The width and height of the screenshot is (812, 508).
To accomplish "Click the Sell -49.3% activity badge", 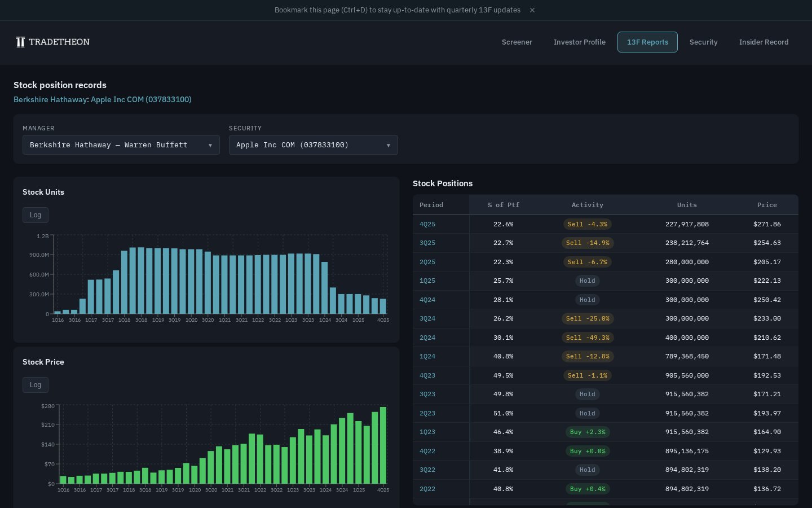I will click(588, 338).
